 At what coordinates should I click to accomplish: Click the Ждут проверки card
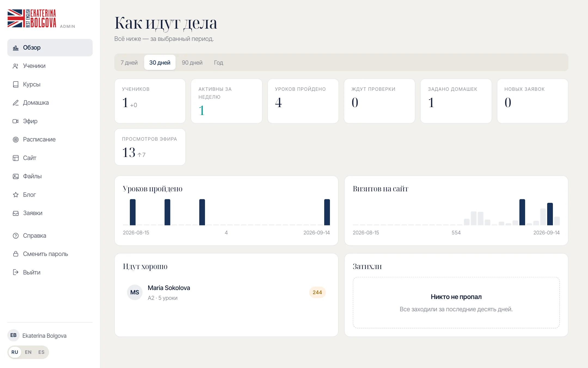379,101
